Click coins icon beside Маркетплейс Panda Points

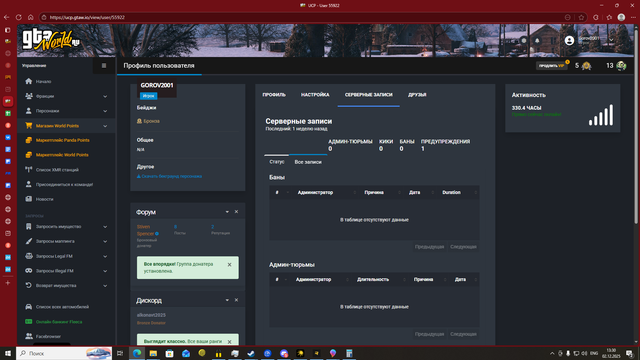(x=29, y=140)
